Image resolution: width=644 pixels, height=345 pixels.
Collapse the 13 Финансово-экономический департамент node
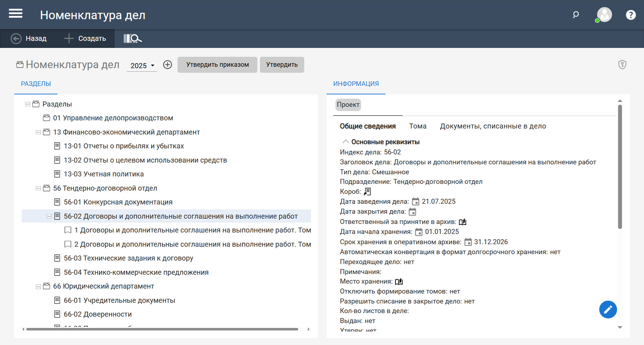tap(38, 132)
